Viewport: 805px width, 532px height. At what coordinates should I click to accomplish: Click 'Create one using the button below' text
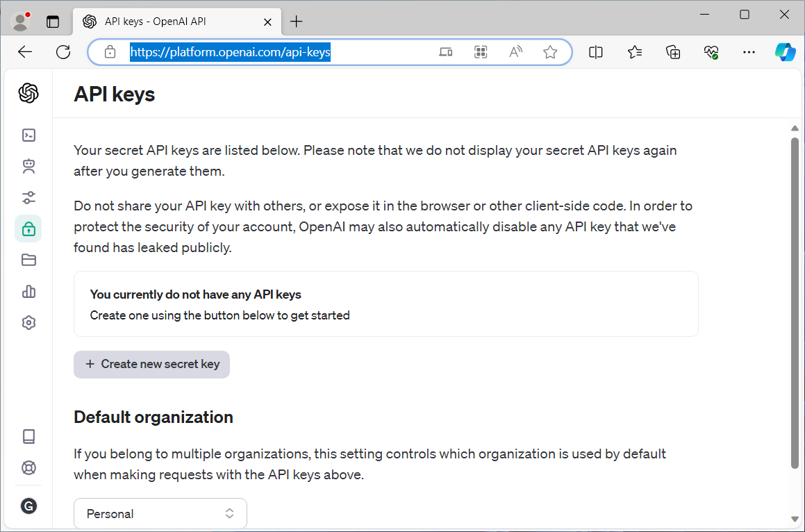point(219,315)
